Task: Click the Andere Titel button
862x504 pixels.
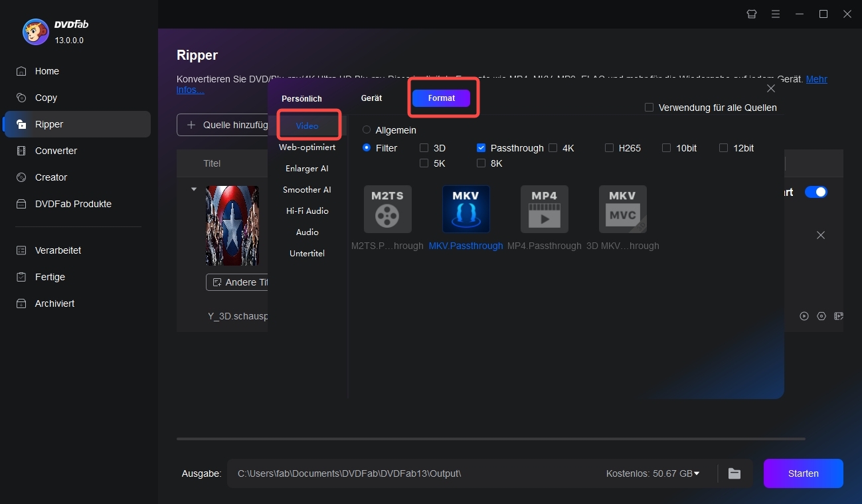Action: pyautogui.click(x=238, y=282)
